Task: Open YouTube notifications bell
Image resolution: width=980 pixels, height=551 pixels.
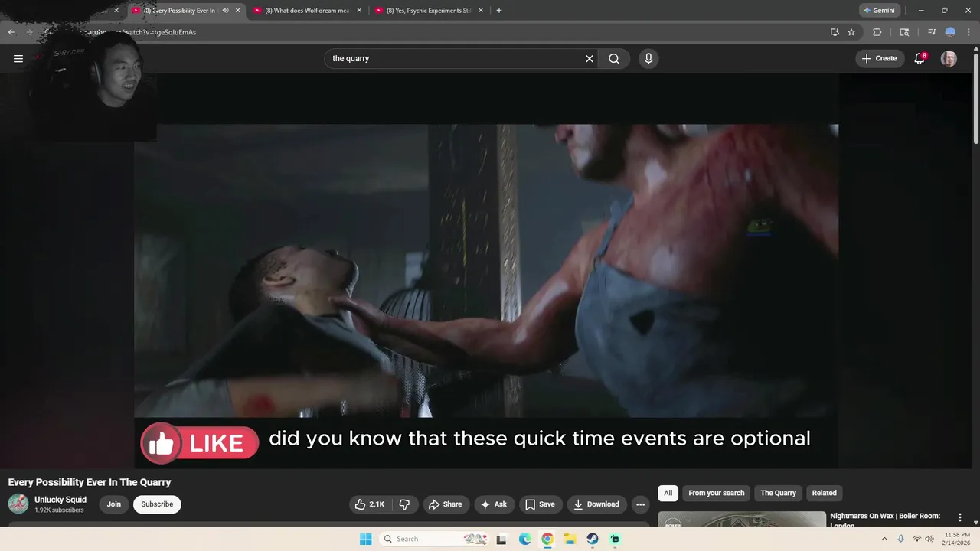Action: click(x=920, y=58)
